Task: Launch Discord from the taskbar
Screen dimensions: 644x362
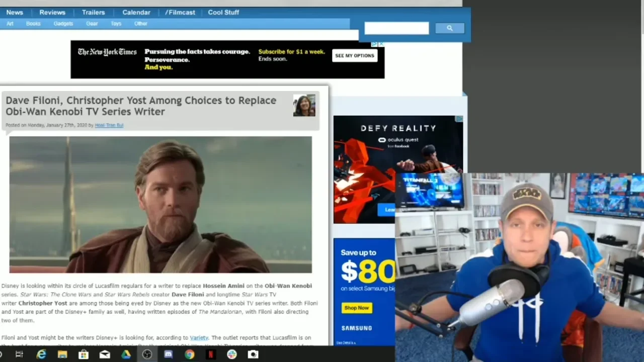Action: [x=168, y=354]
